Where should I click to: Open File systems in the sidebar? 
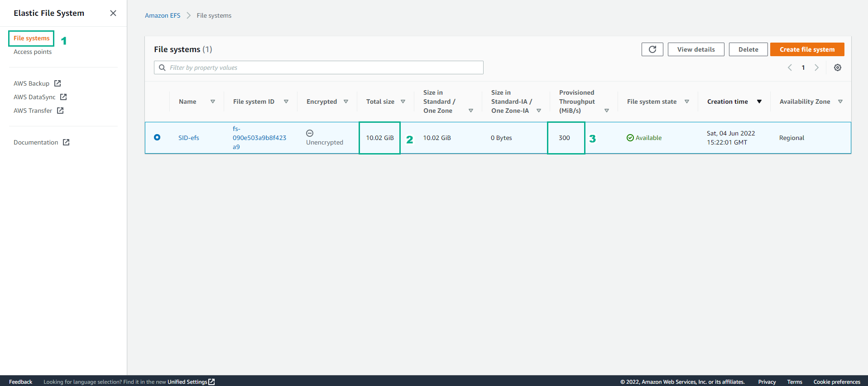(32, 38)
